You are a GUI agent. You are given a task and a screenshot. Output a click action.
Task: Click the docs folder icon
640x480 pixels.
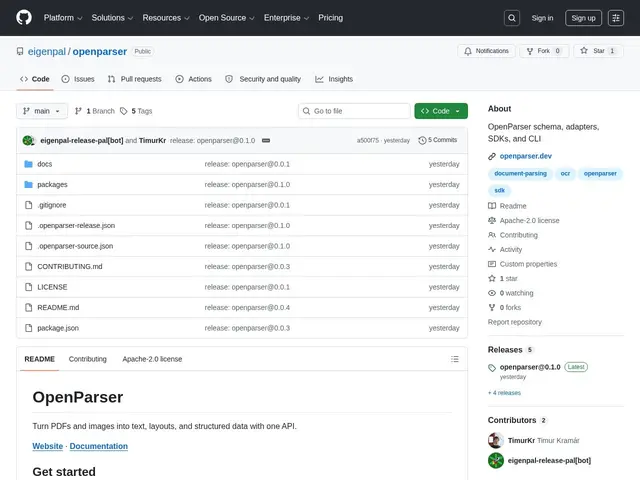tap(28, 164)
